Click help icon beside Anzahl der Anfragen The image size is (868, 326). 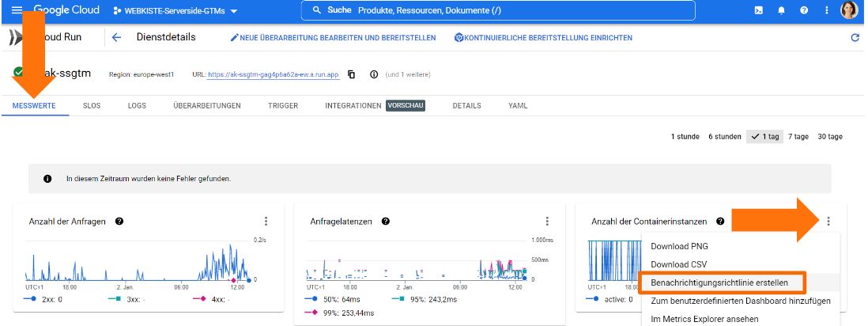click(119, 222)
